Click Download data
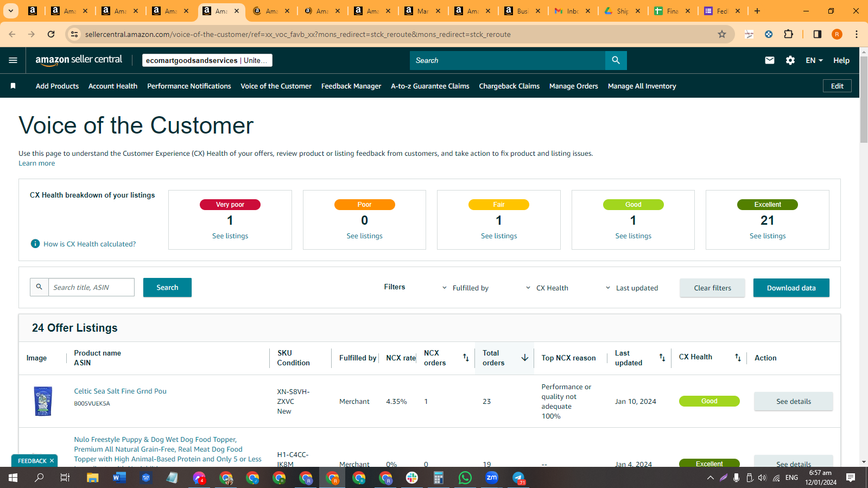 pyautogui.click(x=791, y=288)
